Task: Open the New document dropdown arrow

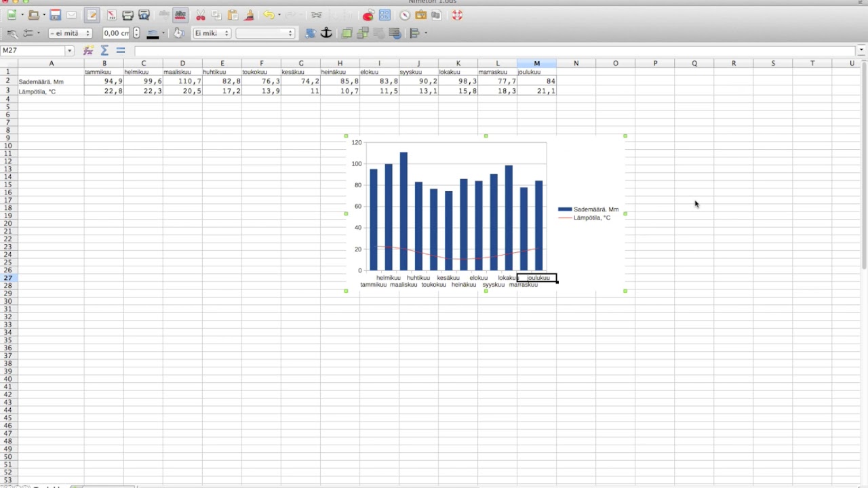Action: point(22,15)
